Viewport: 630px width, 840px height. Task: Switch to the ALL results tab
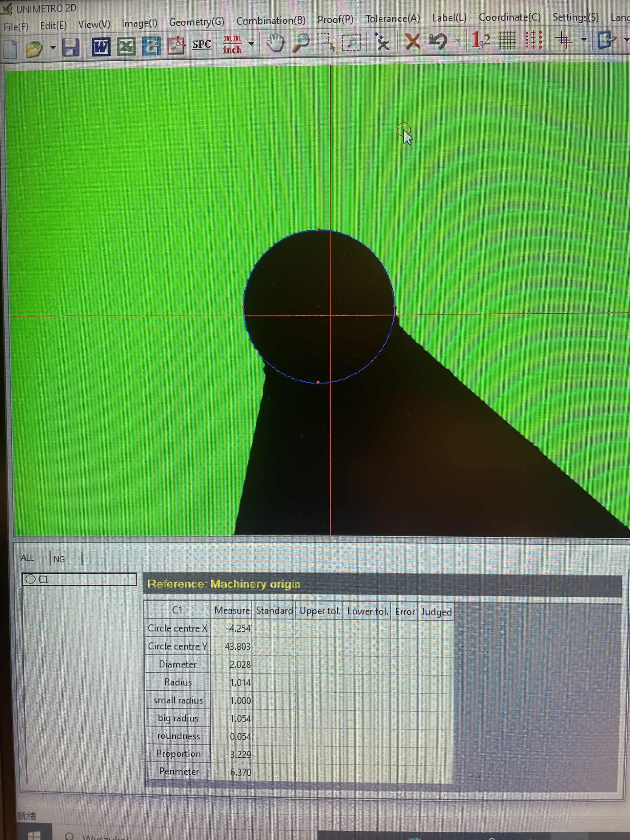click(27, 558)
